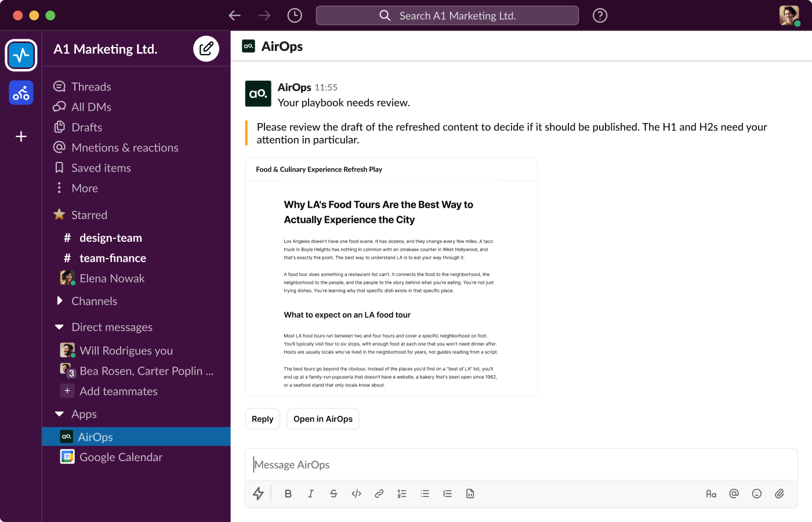Click the Search A1 Marketing Ltd. field
This screenshot has width=812, height=522.
[447, 15]
